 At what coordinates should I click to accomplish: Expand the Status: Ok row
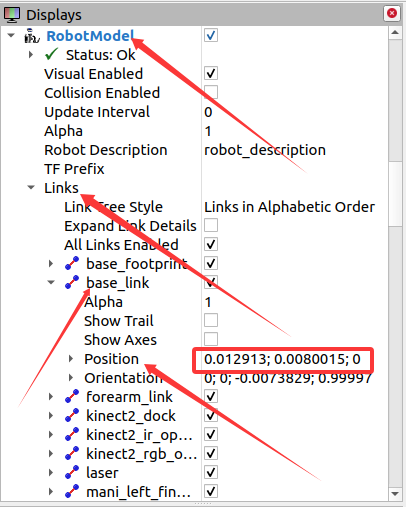(x=31, y=54)
